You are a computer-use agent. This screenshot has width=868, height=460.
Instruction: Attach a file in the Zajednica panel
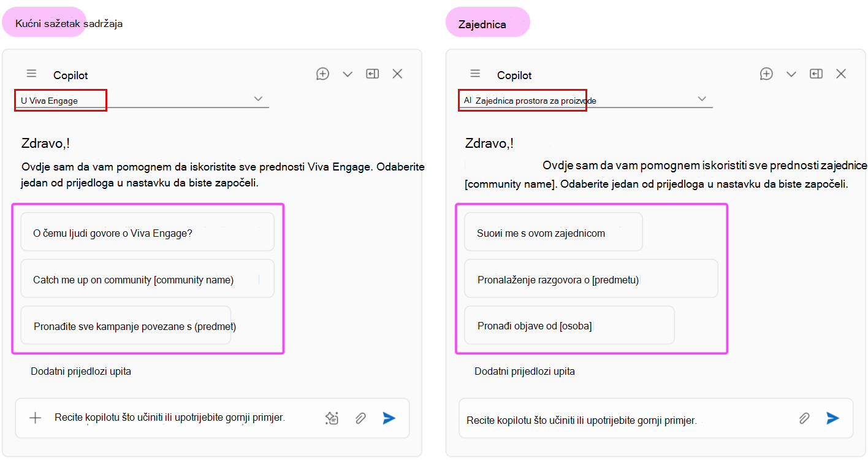[x=804, y=418]
